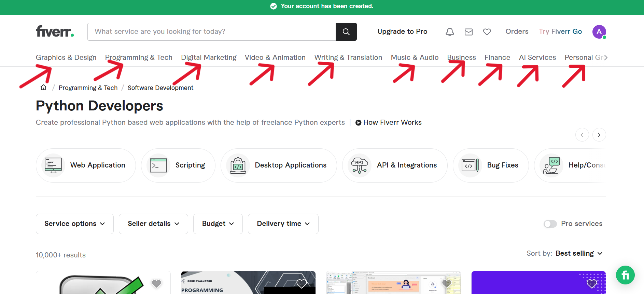Click the search magnifier button
644x294 pixels.
pos(346,32)
